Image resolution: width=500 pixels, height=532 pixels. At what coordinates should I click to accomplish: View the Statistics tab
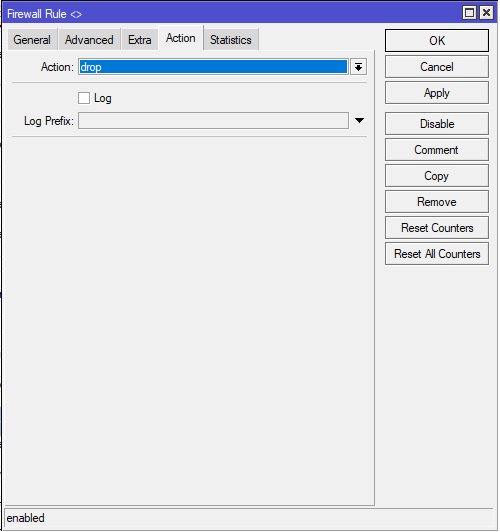click(231, 40)
